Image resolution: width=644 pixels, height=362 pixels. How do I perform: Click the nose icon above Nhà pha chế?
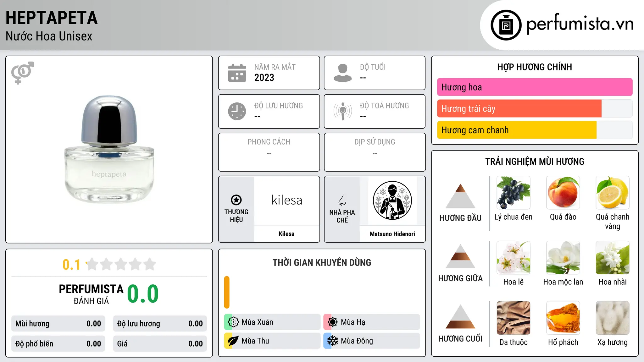pyautogui.click(x=342, y=200)
